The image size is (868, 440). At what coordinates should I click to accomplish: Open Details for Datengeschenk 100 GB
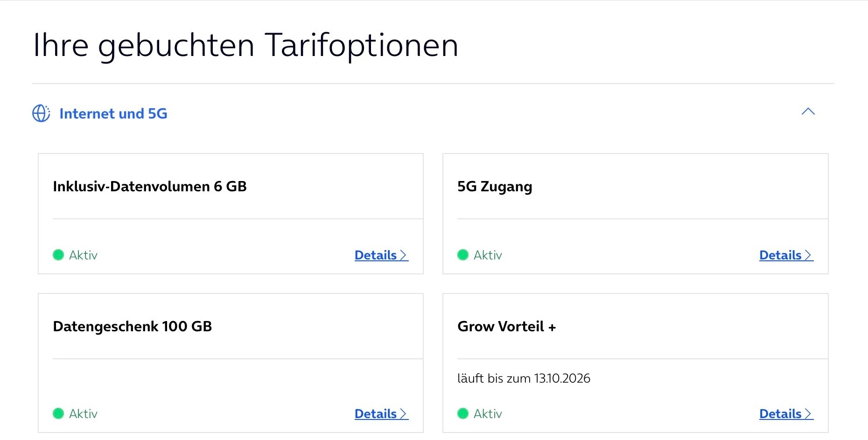pos(381,414)
